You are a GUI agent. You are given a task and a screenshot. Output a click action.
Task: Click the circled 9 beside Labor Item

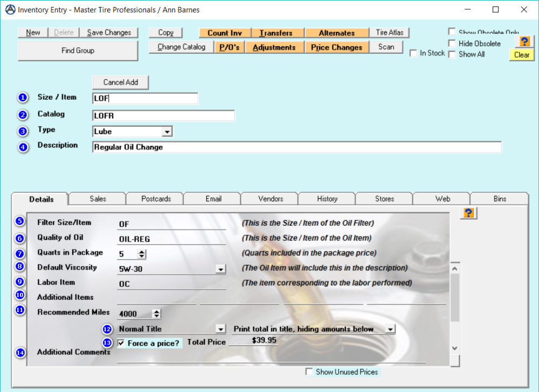point(19,281)
